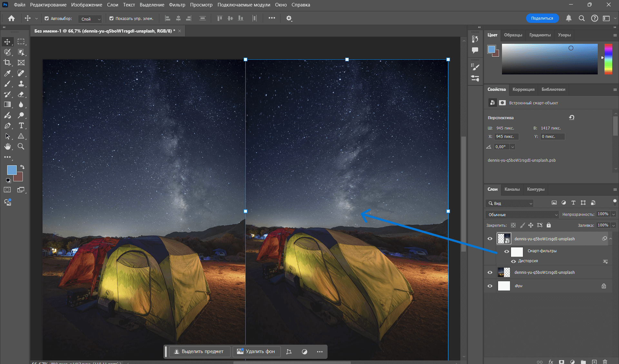Select the Horizontal Type tool
Viewport: 619px width, 364px height.
pos(21,126)
